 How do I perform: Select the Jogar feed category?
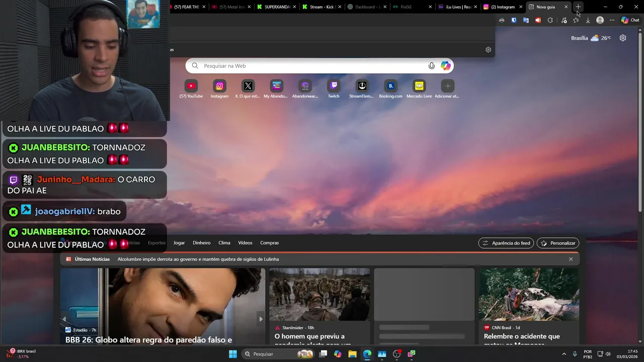click(x=179, y=243)
